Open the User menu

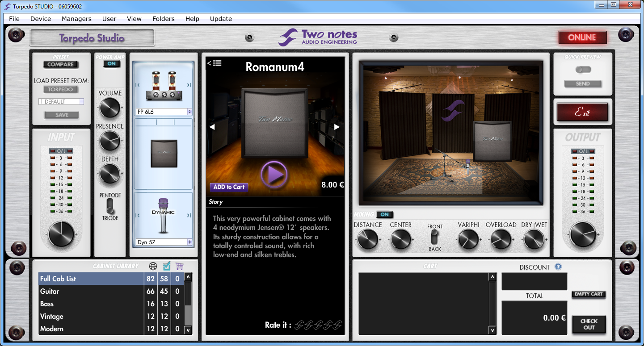pos(109,19)
